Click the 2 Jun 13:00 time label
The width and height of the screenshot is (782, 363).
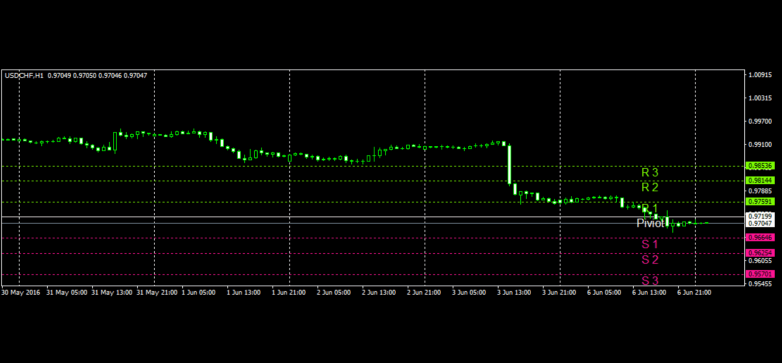pos(379,293)
